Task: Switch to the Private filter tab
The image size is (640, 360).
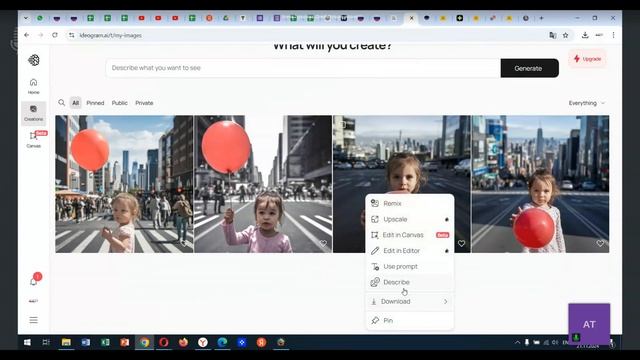Action: [x=144, y=103]
